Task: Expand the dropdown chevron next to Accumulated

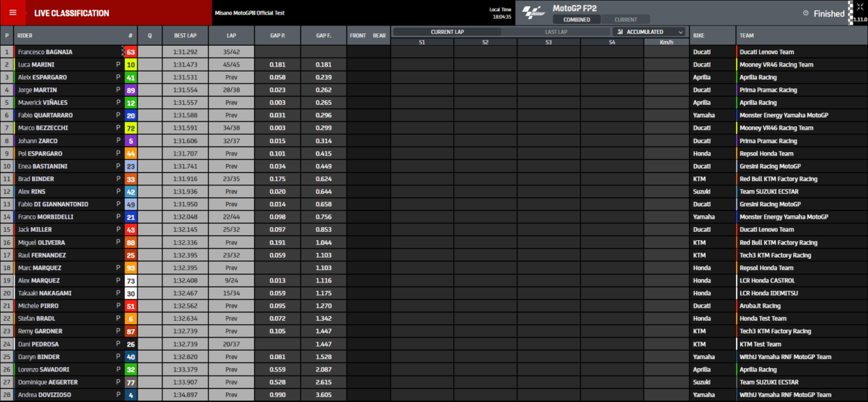Action: [680, 32]
